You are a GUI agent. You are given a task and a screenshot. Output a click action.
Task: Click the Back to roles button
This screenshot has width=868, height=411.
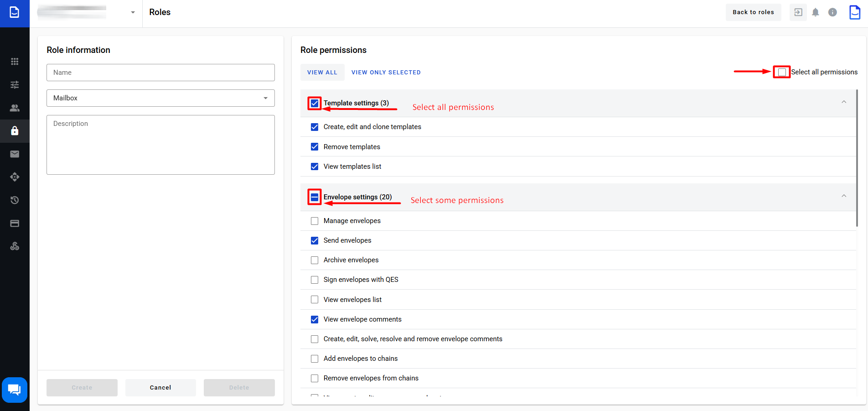753,12
